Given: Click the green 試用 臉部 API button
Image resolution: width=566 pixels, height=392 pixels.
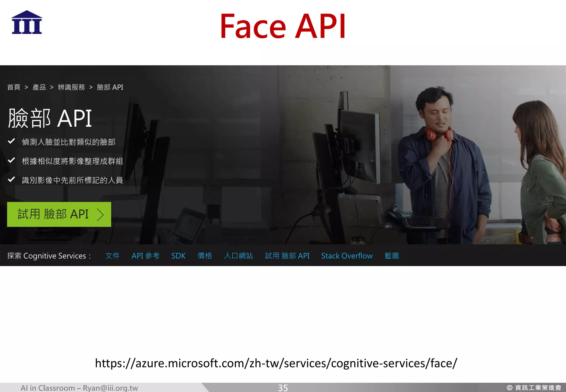Looking at the screenshot, I should pos(59,214).
